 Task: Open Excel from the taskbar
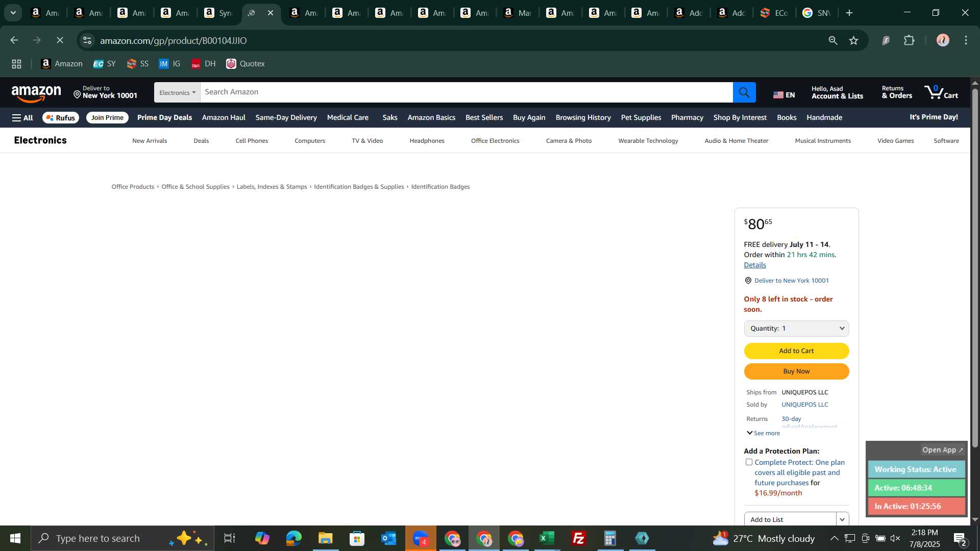click(547, 538)
